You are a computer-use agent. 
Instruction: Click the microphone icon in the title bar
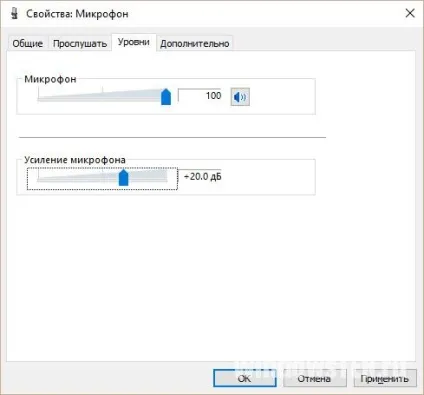pyautogui.click(x=14, y=13)
